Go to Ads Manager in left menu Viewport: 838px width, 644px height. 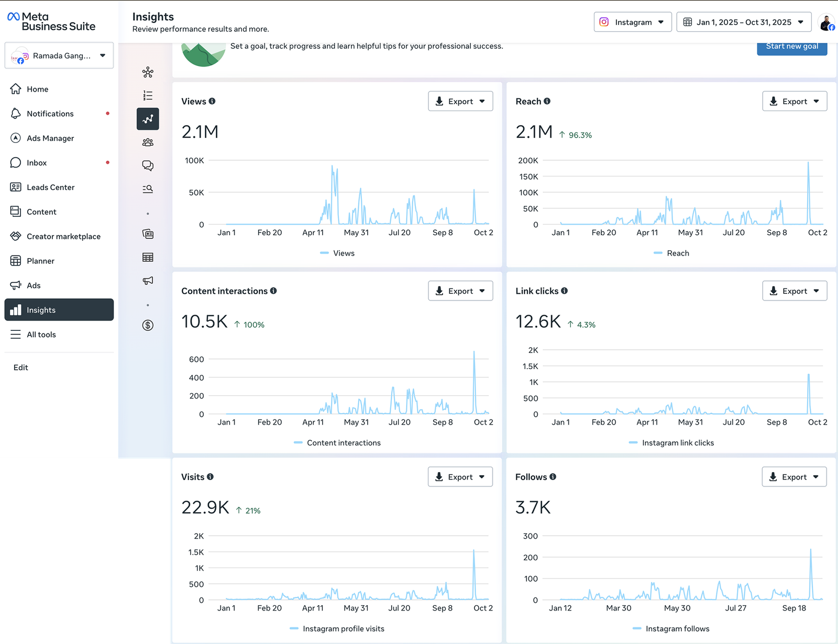[50, 138]
